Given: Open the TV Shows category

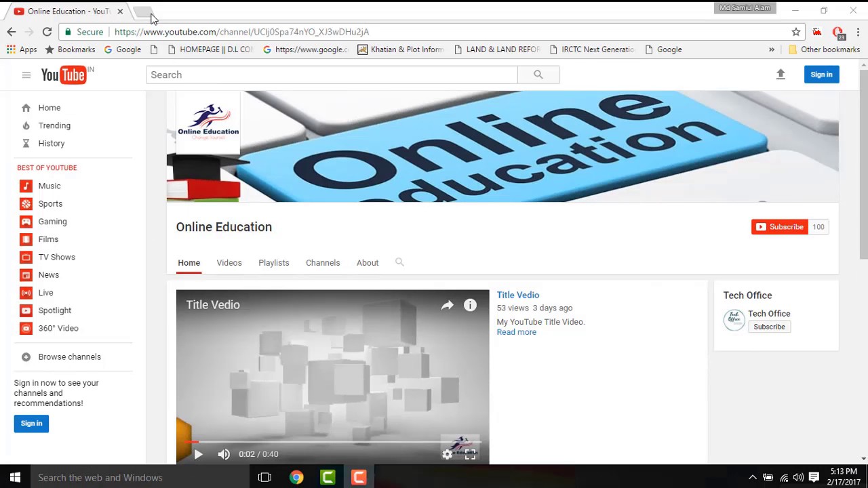Looking at the screenshot, I should (56, 257).
